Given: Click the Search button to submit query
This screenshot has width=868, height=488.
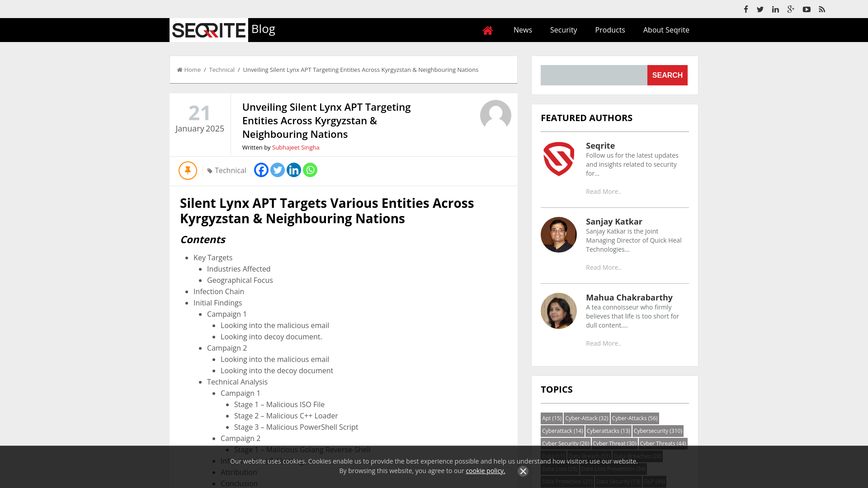Looking at the screenshot, I should pos(667,75).
